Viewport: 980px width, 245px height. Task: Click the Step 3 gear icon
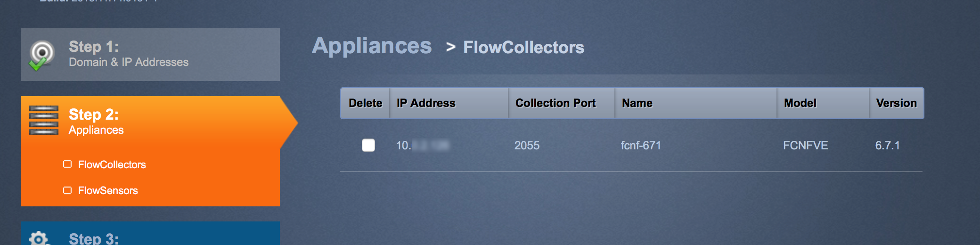pyautogui.click(x=38, y=238)
